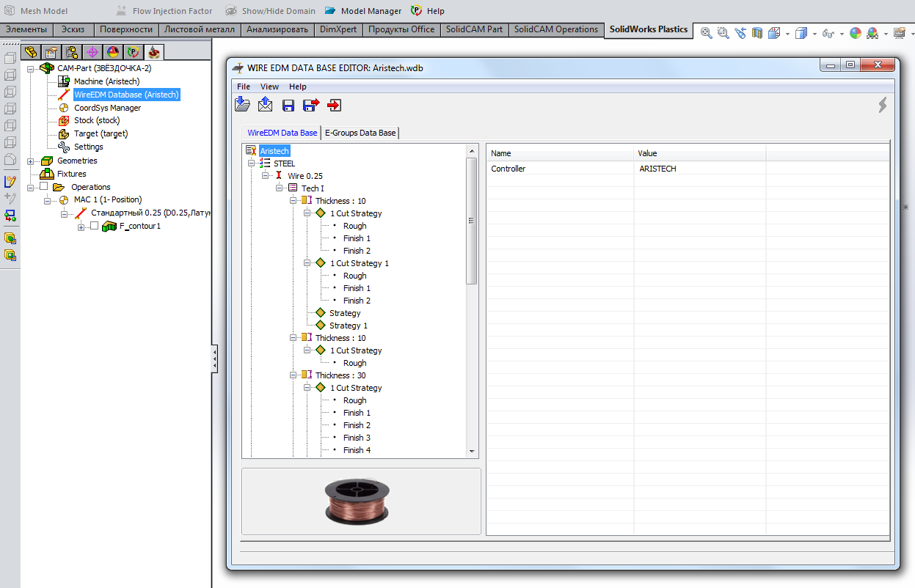Click the Show/Hide Domain button
Screen dimensions: 915x588
[270, 11]
